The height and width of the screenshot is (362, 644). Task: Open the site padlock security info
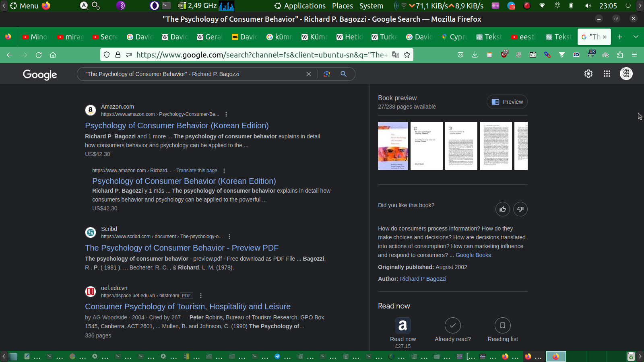(118, 55)
